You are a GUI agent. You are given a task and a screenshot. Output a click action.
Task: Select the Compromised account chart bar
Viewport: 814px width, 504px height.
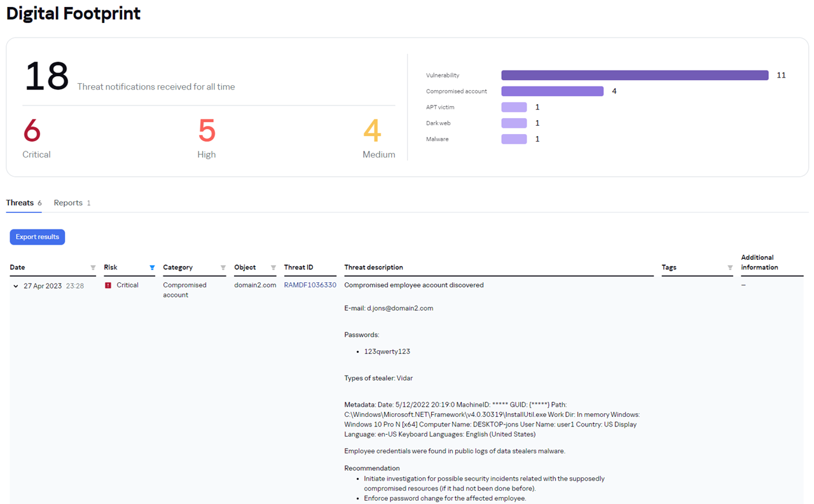[552, 91]
